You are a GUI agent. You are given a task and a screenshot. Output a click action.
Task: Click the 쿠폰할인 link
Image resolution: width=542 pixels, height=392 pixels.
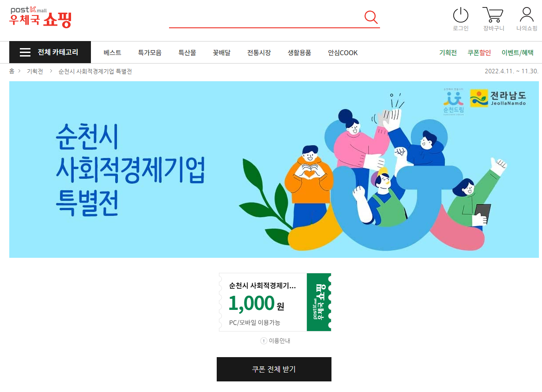coord(479,53)
